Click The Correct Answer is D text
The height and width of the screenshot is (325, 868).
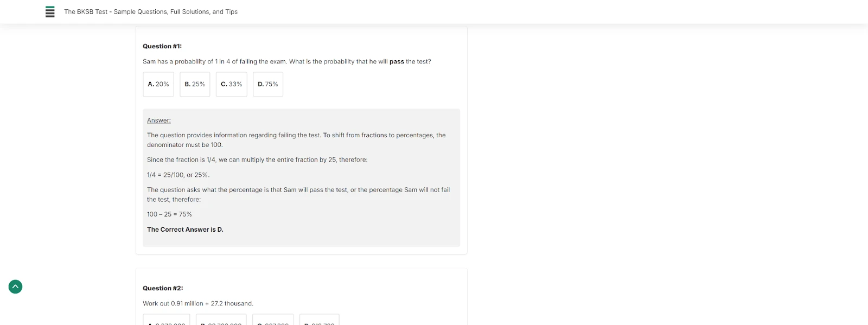coord(185,229)
